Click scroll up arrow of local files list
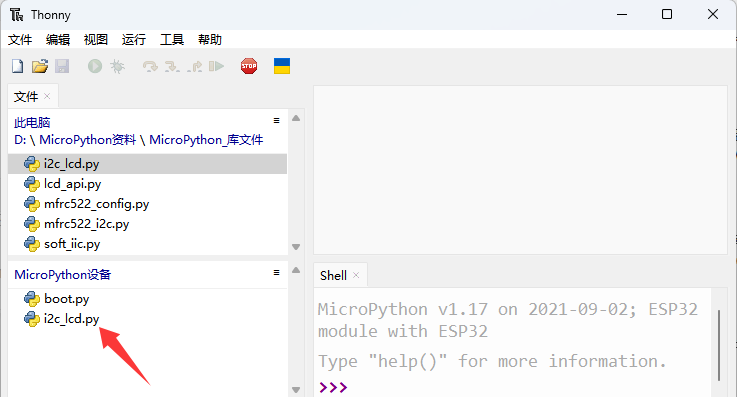The width and height of the screenshot is (738, 397). tap(296, 118)
